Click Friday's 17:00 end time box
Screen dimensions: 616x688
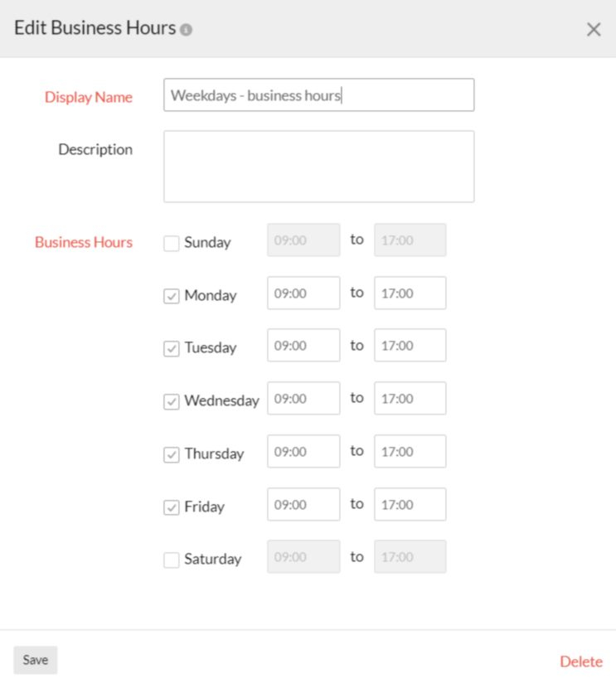pyautogui.click(x=410, y=504)
